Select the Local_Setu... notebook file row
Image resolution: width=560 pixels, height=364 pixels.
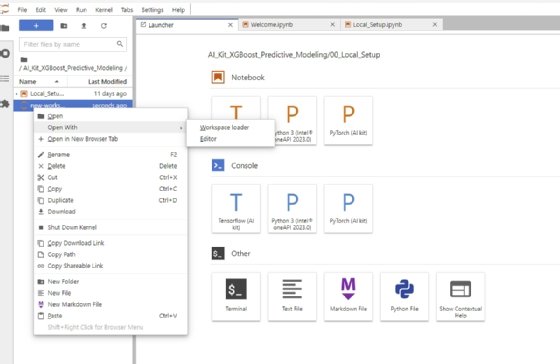click(73, 94)
